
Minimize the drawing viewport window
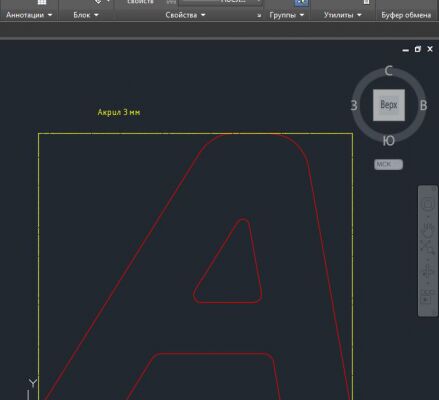point(406,50)
